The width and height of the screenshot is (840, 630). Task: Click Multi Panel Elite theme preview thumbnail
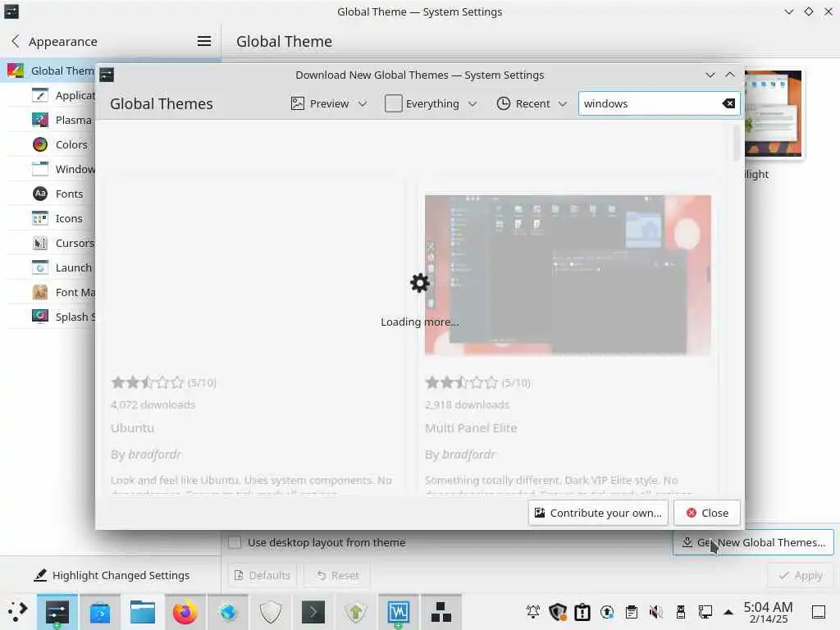[568, 275]
